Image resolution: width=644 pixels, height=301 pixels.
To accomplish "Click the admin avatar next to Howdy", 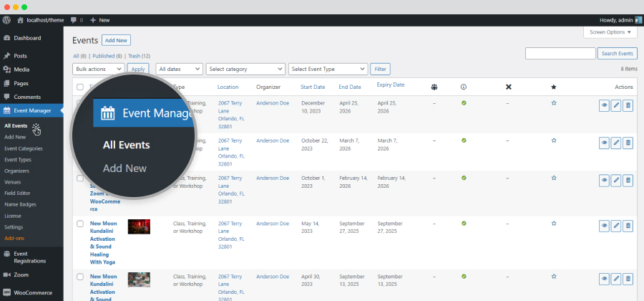I will pos(638,20).
